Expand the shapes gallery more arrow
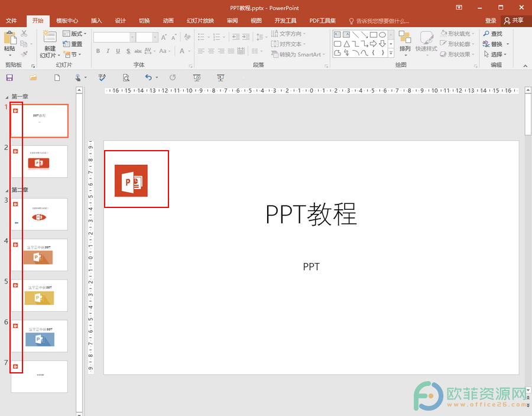This screenshot has width=532, height=416. click(391, 53)
